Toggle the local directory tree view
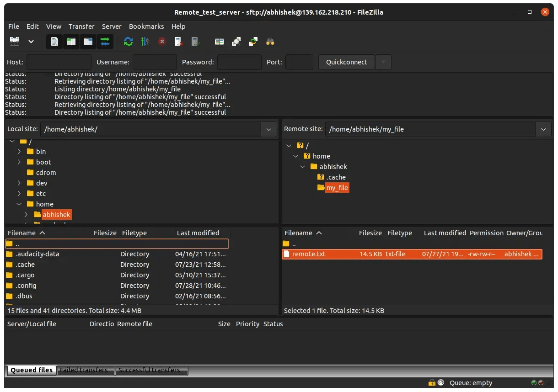Image resolution: width=558 pixels, height=392 pixels. point(71,42)
